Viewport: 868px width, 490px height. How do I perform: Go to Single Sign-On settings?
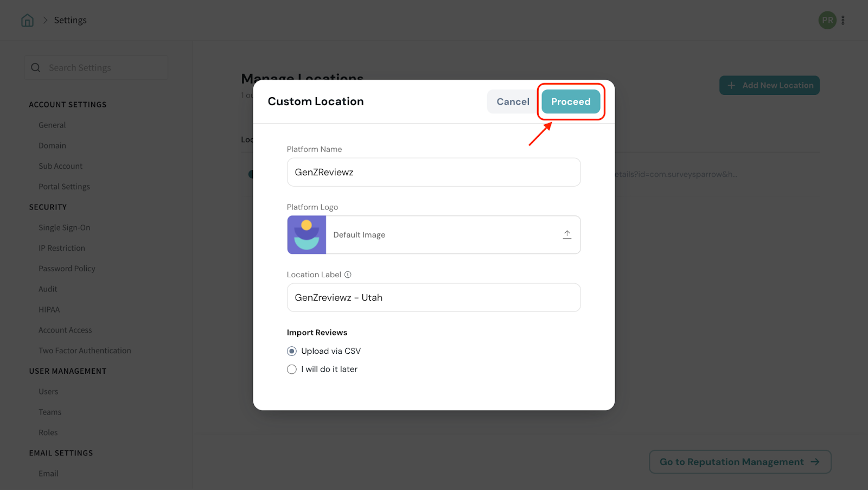click(64, 227)
